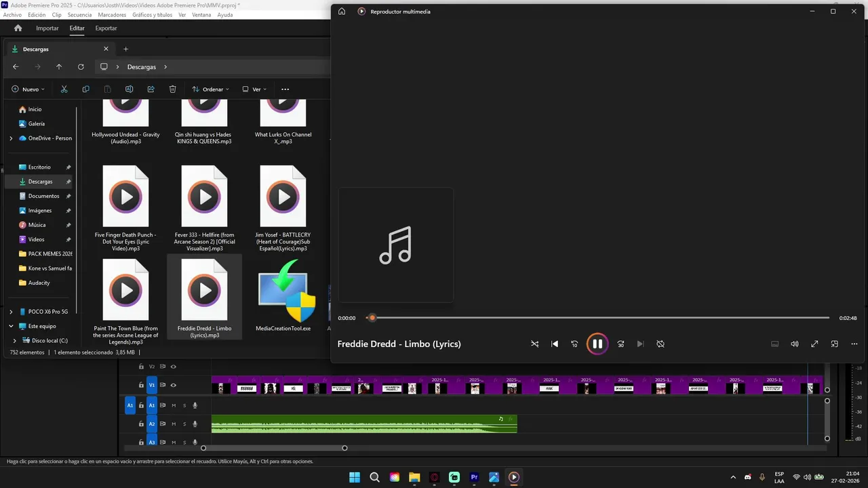Open Documentos in Explorer sidebar
The image size is (868, 488).
tap(43, 196)
